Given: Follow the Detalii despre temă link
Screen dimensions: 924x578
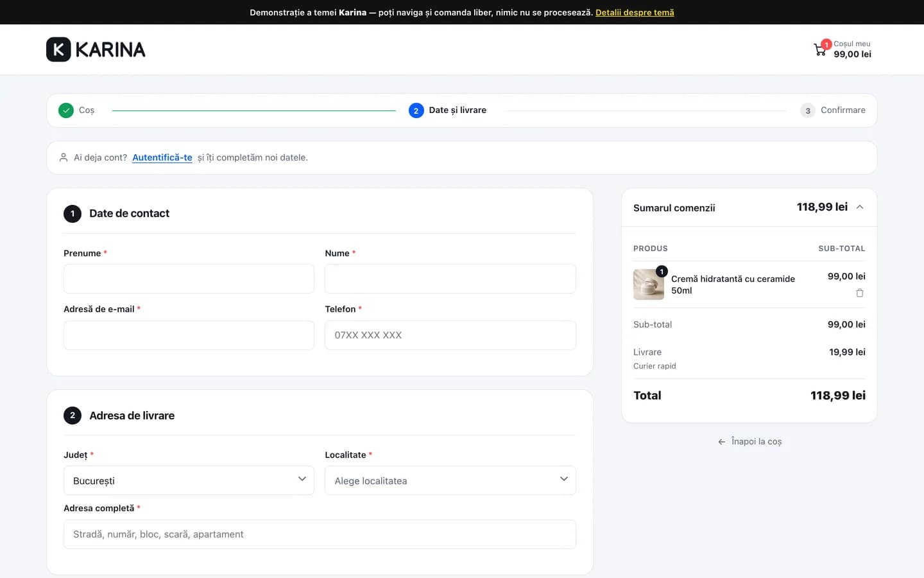Looking at the screenshot, I should click(635, 12).
